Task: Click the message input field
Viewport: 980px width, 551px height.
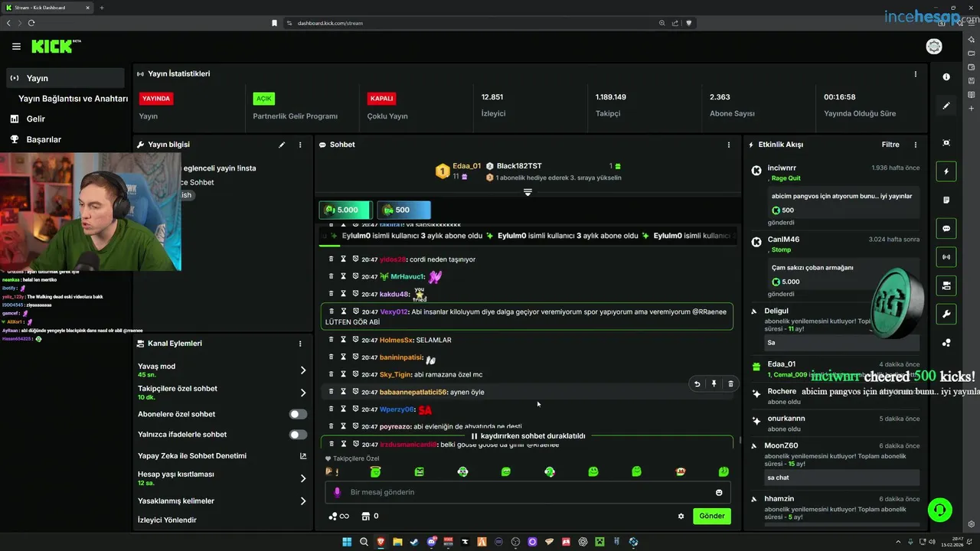Action: (528, 492)
